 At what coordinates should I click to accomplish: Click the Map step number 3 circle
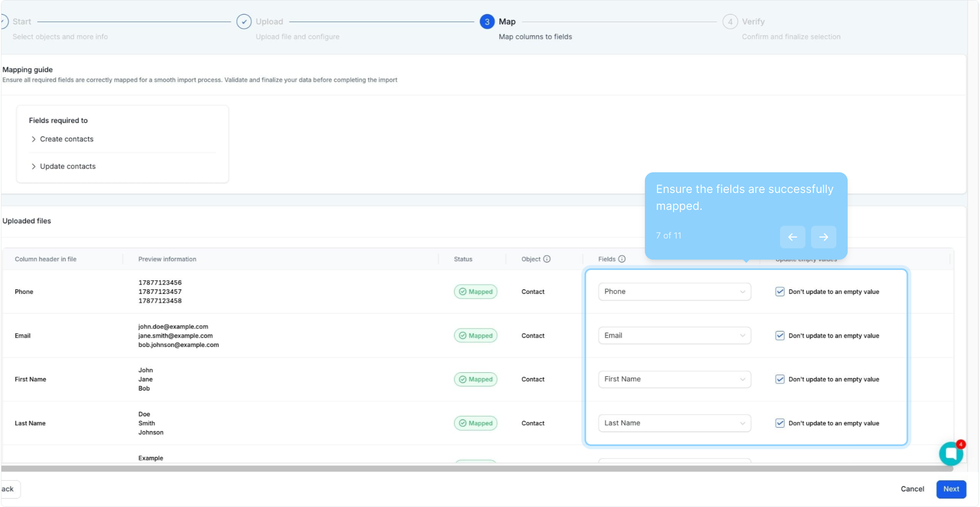(x=487, y=22)
